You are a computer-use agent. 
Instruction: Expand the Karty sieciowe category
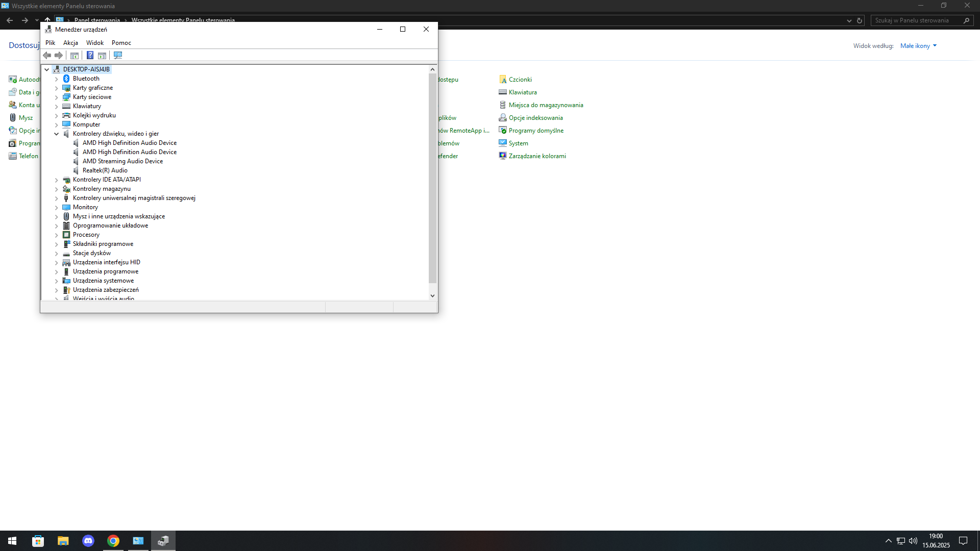click(x=57, y=97)
